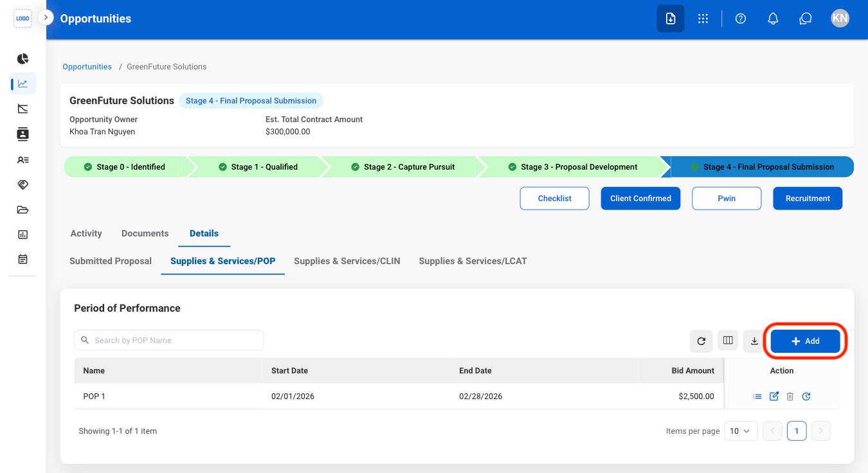Switch to the Activity tab

(x=86, y=233)
